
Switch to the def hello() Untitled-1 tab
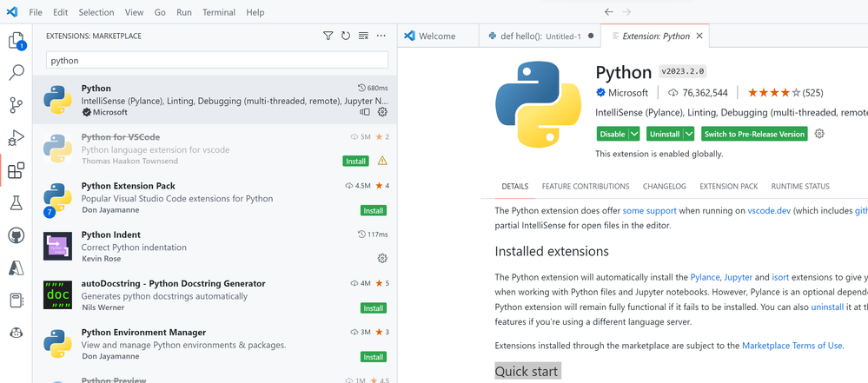(x=540, y=36)
